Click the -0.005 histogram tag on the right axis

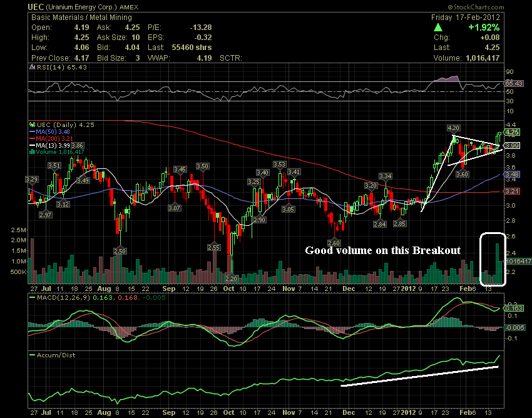[x=514, y=328]
